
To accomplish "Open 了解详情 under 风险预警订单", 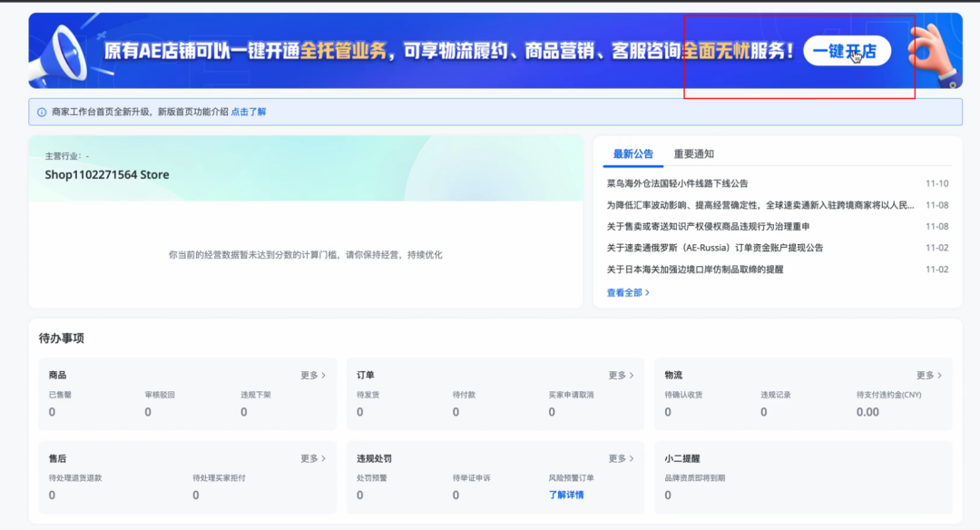I will tap(565, 494).
